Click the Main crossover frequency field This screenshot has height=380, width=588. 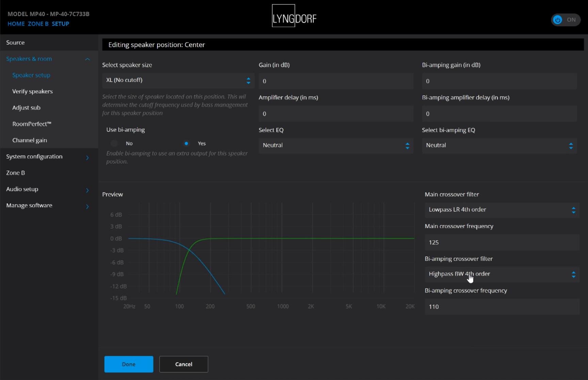[x=502, y=242]
